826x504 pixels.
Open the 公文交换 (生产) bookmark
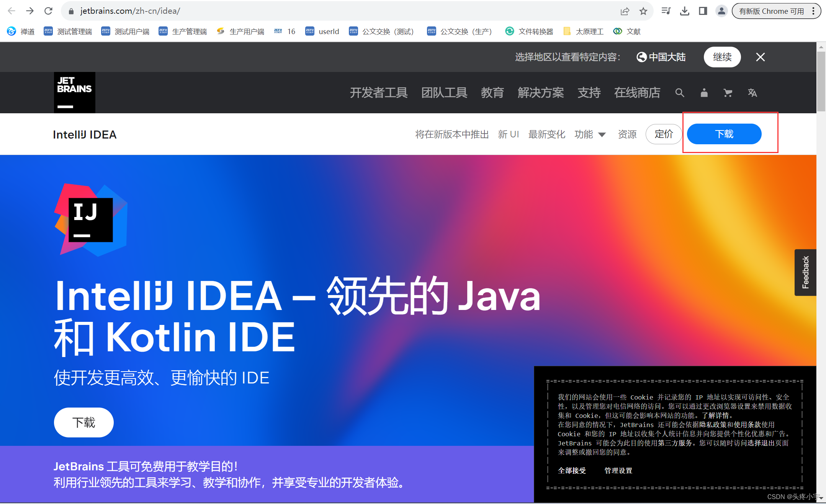click(460, 31)
